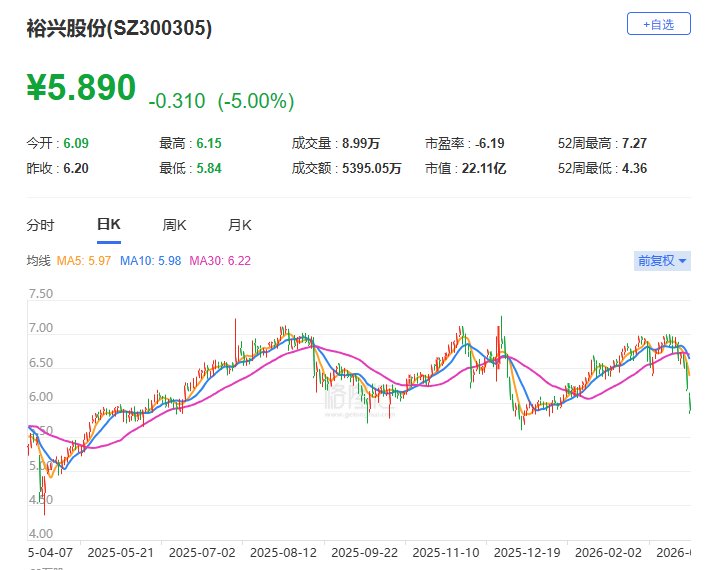The image size is (705, 570).
Task: Click the current price ¥5.890
Action: (81, 88)
